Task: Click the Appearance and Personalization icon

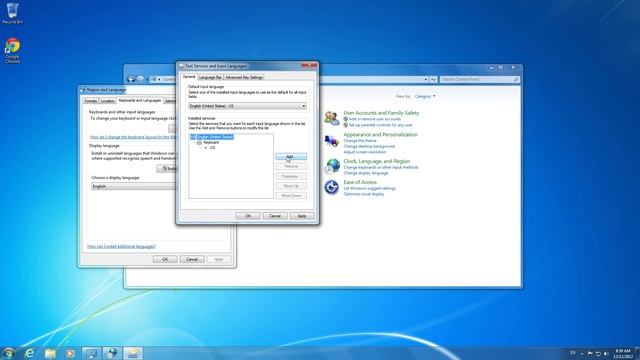Action: coord(332,141)
